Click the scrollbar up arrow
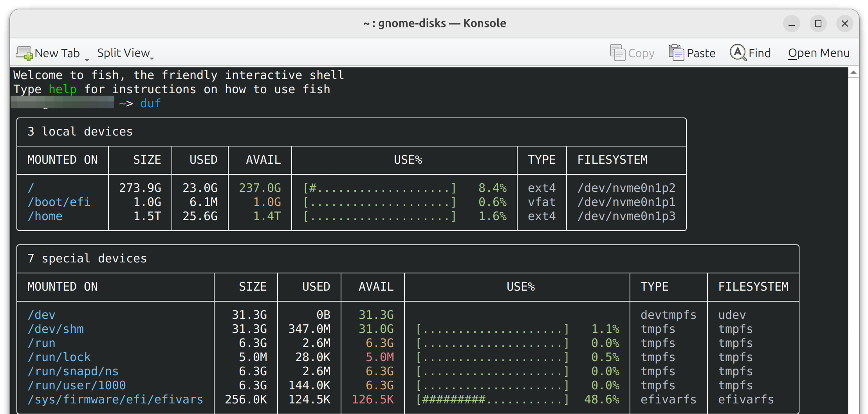The height and width of the screenshot is (414, 868). tap(854, 72)
